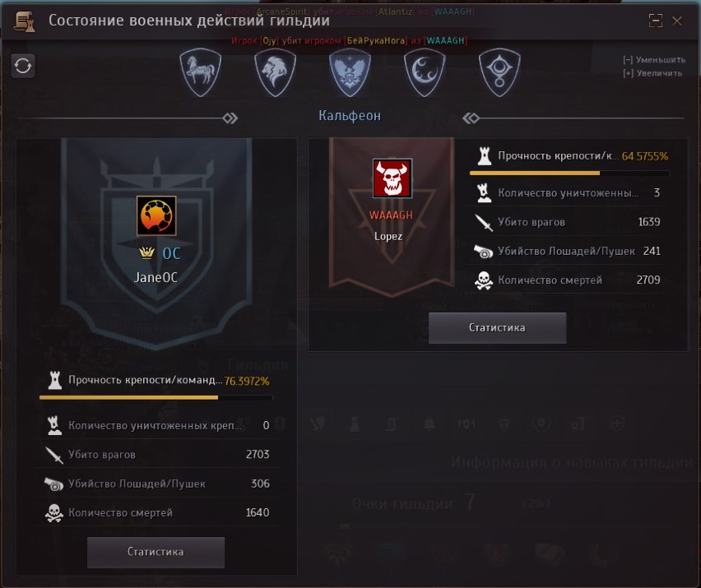Click WAAAGH fortress durability progress bar
The width and height of the screenshot is (701, 588).
(569, 173)
